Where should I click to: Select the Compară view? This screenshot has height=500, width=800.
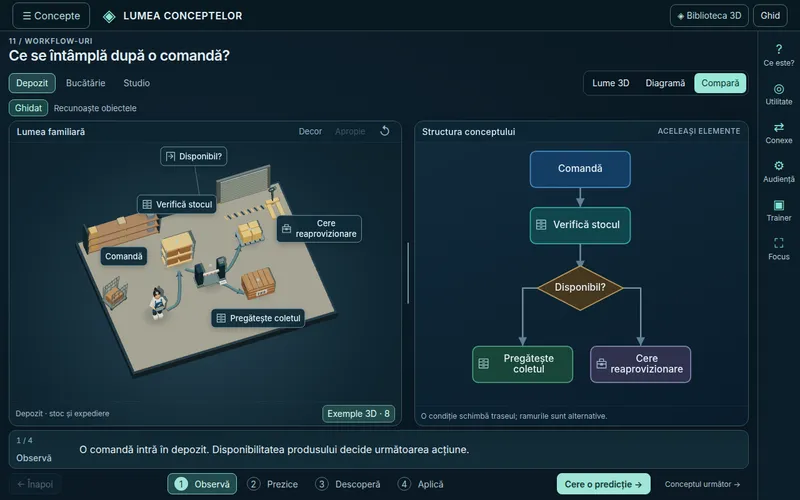tap(720, 83)
